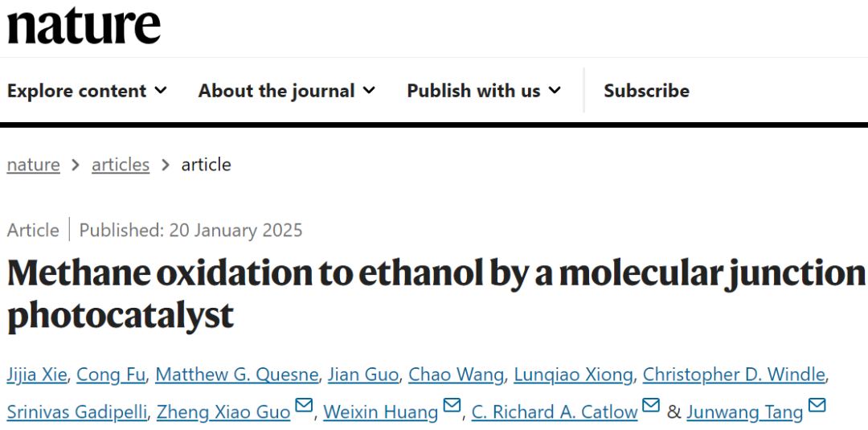Expand the About the journal menu
The height and width of the screenshot is (430, 868).
tap(287, 91)
